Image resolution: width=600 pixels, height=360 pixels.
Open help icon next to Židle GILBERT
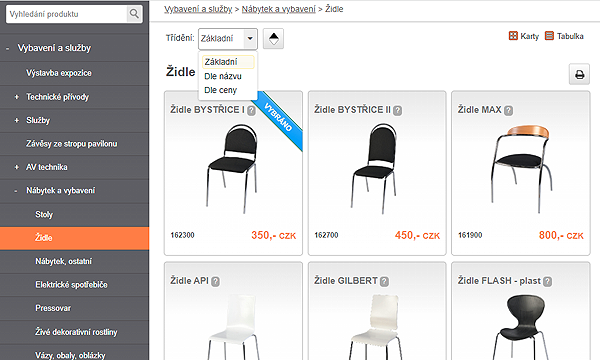pyautogui.click(x=384, y=282)
